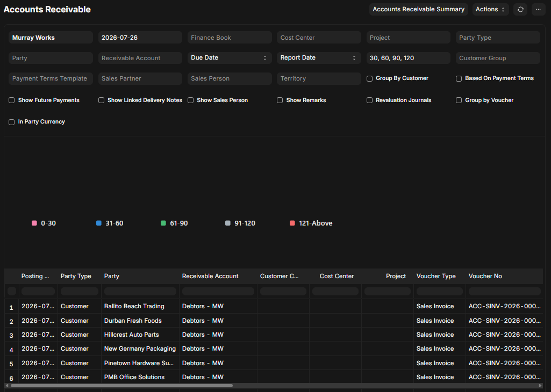The image size is (551, 392).
Task: Check Show Future Payments option
Action: point(12,100)
